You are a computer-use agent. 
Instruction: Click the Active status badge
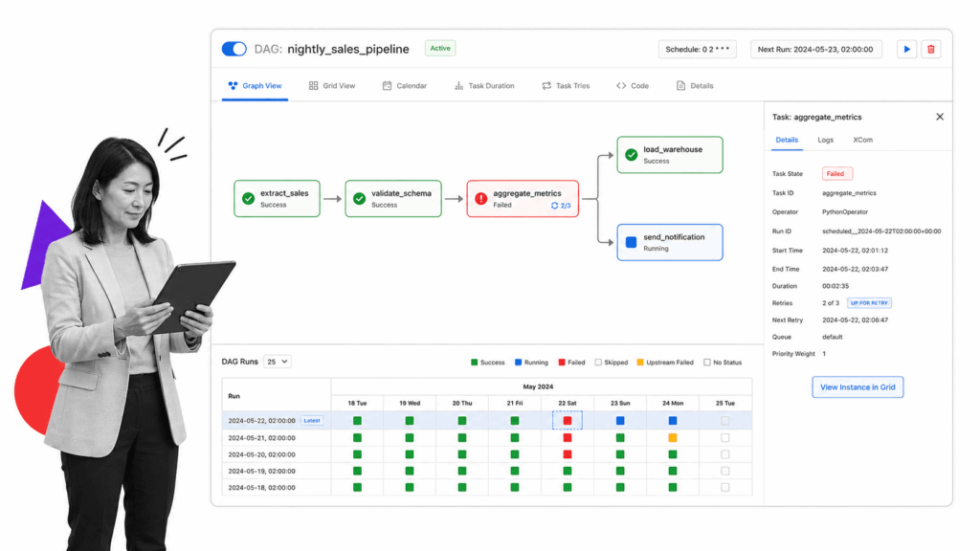tap(440, 48)
